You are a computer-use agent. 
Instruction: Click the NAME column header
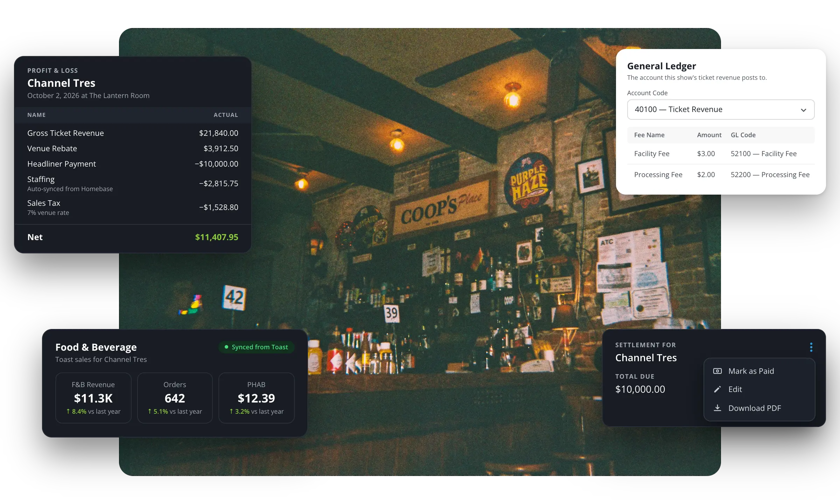click(36, 115)
